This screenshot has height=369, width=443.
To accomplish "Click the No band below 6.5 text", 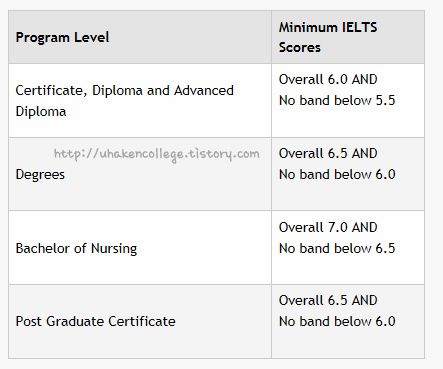I will pos(337,248).
